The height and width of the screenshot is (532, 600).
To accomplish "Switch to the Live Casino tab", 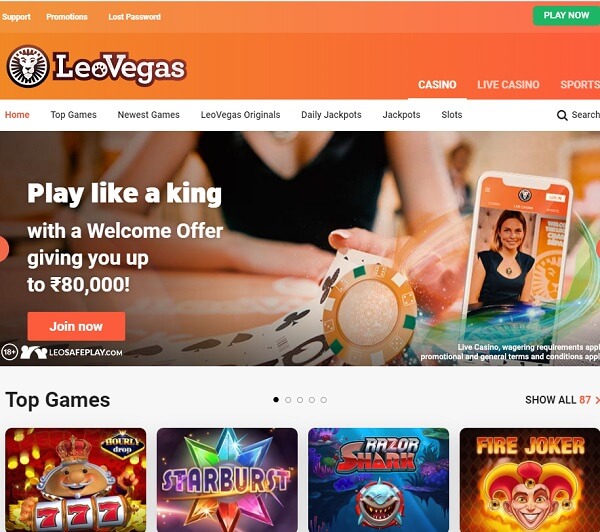I will (508, 85).
